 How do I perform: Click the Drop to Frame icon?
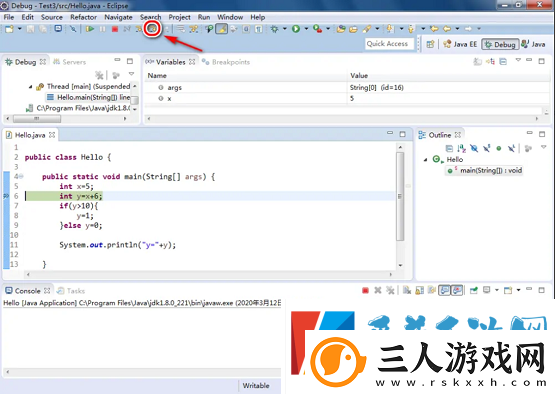[x=181, y=29]
